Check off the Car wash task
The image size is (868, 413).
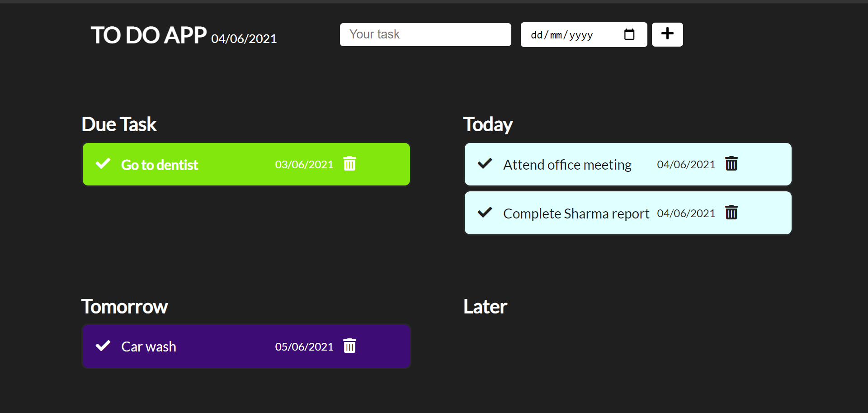(103, 346)
